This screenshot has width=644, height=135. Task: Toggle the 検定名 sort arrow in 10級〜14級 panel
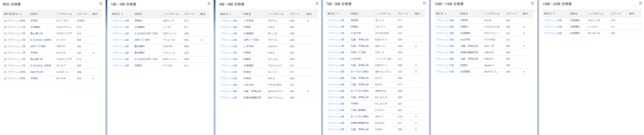(x=446, y=14)
